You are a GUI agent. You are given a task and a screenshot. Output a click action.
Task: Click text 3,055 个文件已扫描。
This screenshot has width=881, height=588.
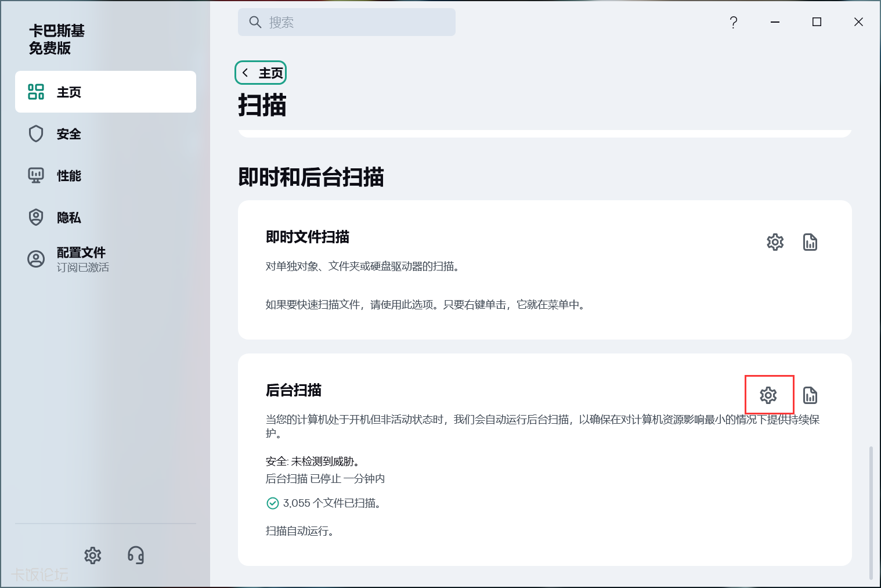pyautogui.click(x=333, y=503)
